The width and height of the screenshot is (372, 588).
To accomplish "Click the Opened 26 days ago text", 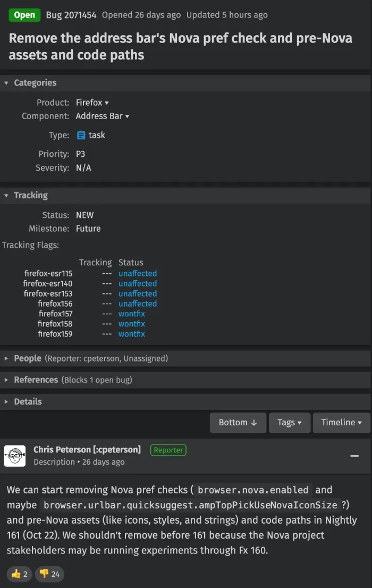I will [x=141, y=15].
